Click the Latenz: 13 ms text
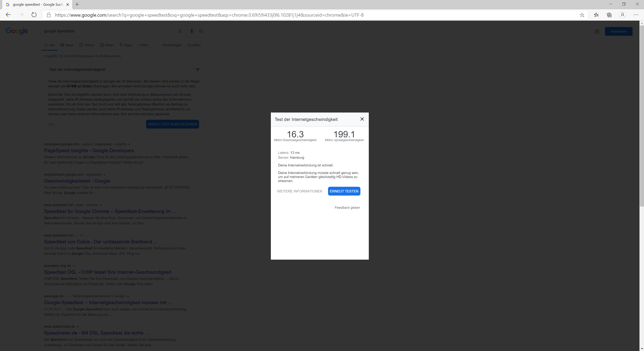This screenshot has height=351, width=644. (289, 153)
